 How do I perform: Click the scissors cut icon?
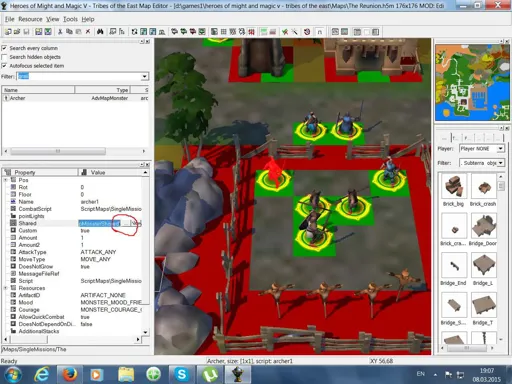click(60, 32)
